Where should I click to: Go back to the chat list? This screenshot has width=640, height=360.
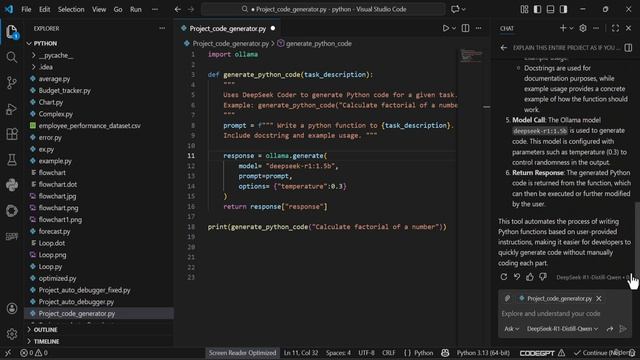(x=504, y=48)
